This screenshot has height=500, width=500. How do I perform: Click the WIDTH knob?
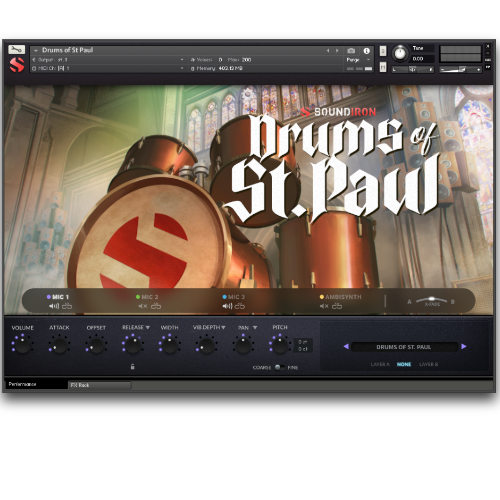pos(169,345)
